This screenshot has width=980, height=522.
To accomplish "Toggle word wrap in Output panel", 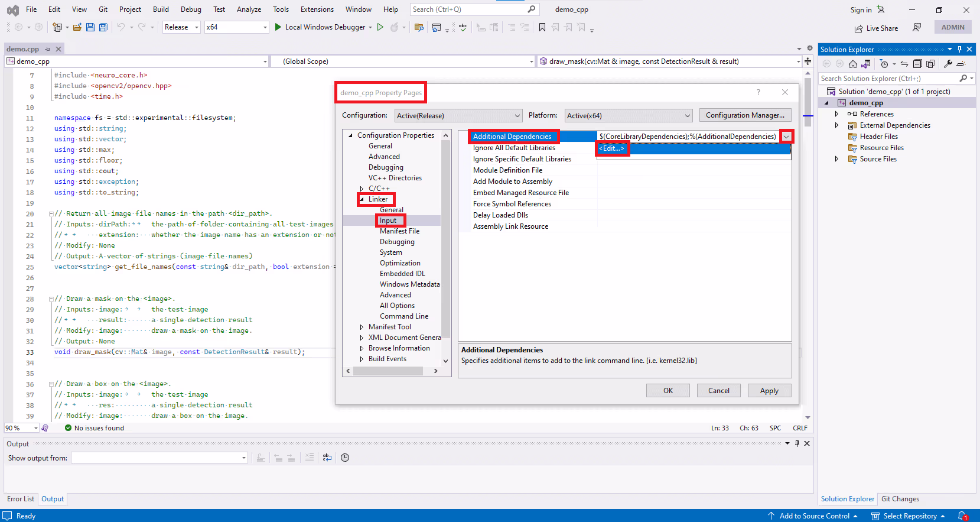I will tap(327, 458).
